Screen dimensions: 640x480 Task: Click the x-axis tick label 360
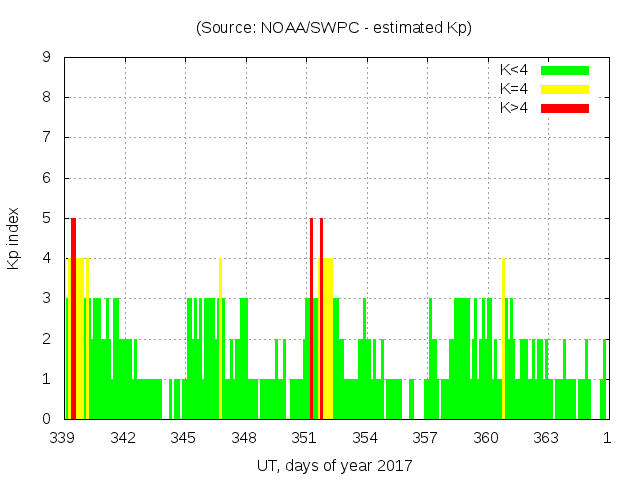[x=486, y=438]
